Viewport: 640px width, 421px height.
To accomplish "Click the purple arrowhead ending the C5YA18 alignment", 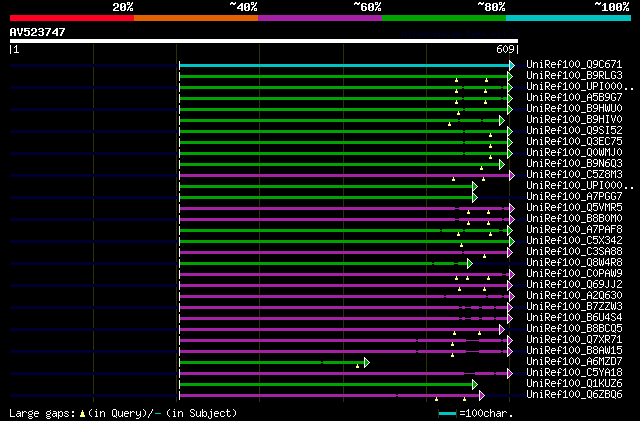I will pos(510,373).
